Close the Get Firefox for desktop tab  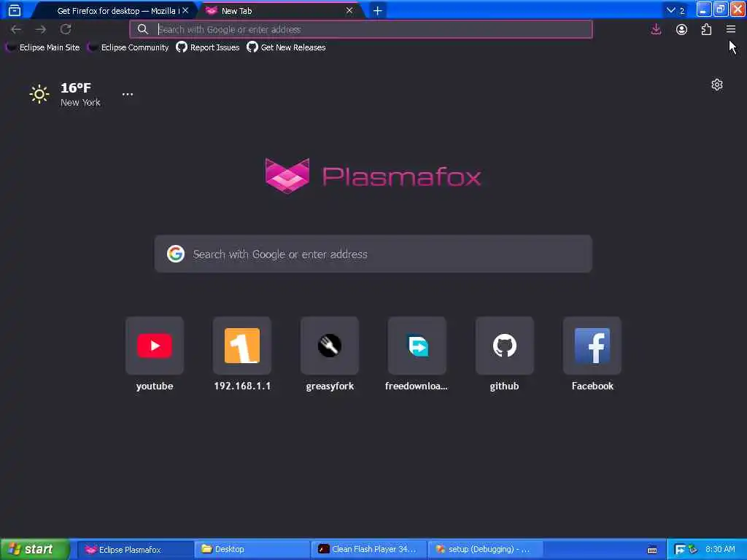coord(185,10)
